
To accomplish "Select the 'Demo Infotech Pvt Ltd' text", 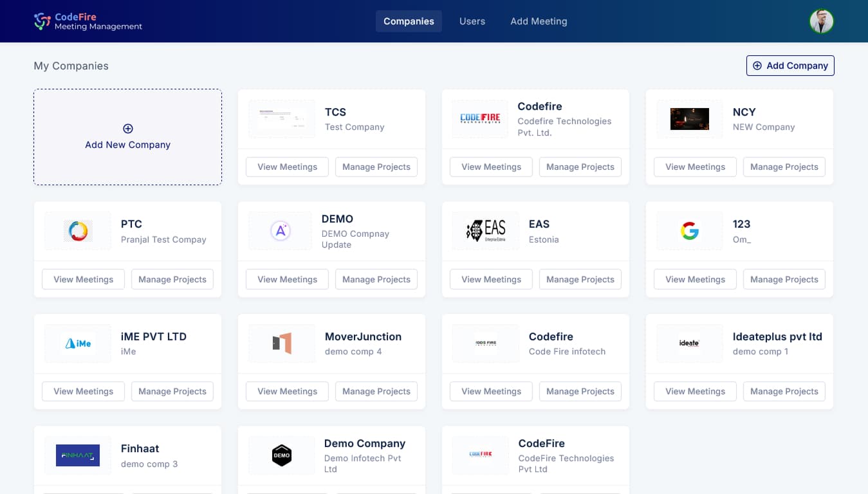I will (363, 464).
